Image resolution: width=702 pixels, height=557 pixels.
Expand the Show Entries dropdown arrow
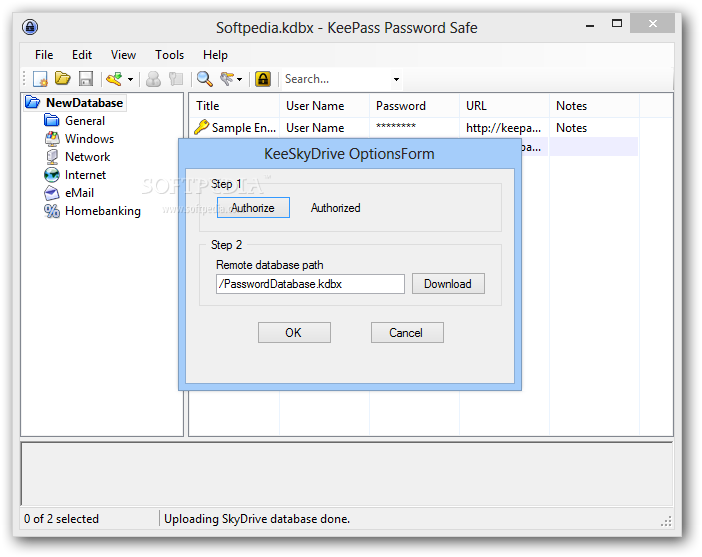[240, 79]
